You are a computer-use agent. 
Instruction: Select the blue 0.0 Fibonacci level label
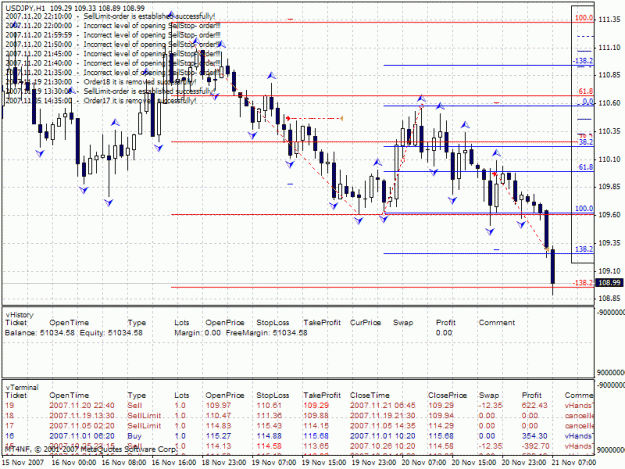tap(588, 102)
